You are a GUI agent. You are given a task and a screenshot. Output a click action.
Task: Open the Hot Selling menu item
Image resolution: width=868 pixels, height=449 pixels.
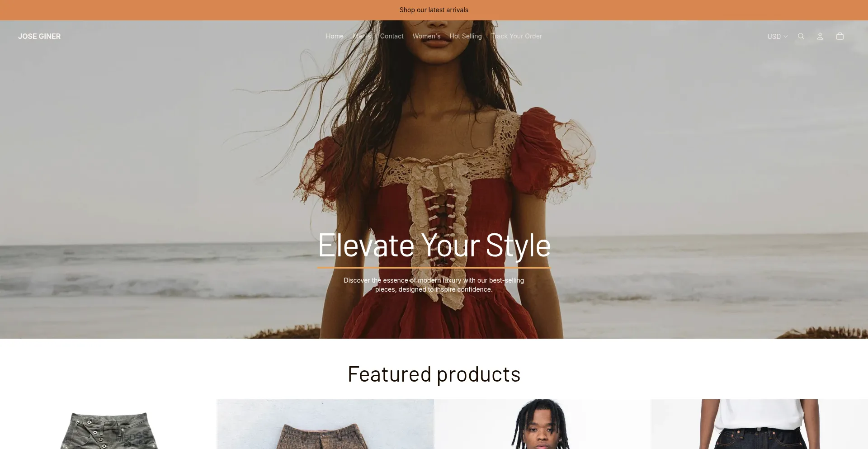click(x=466, y=36)
